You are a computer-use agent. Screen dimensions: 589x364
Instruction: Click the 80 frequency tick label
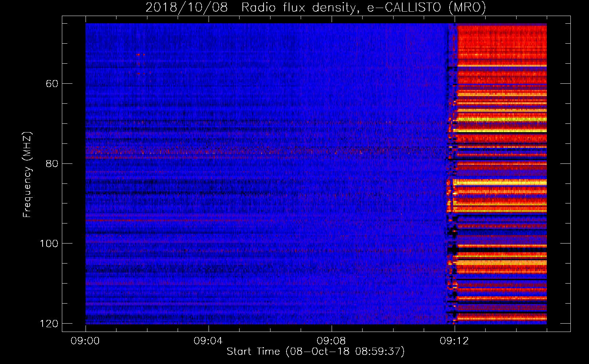(52, 163)
